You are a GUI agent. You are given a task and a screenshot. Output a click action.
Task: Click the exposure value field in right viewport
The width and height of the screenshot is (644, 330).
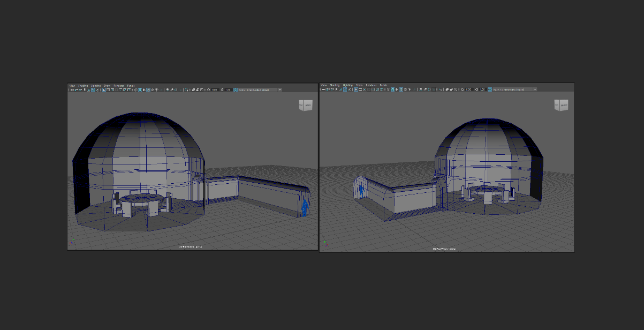click(x=468, y=89)
